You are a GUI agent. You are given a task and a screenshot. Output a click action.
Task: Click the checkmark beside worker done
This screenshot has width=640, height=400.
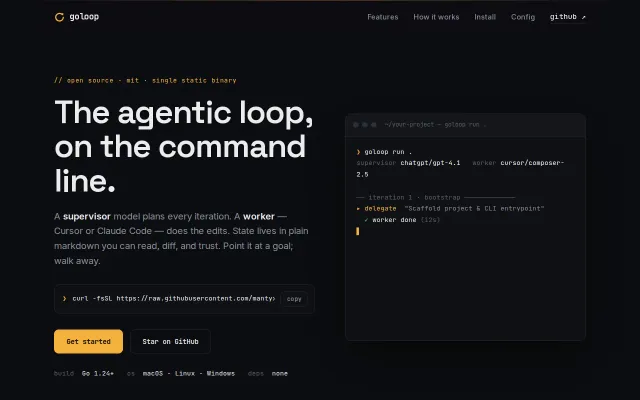[x=366, y=220]
